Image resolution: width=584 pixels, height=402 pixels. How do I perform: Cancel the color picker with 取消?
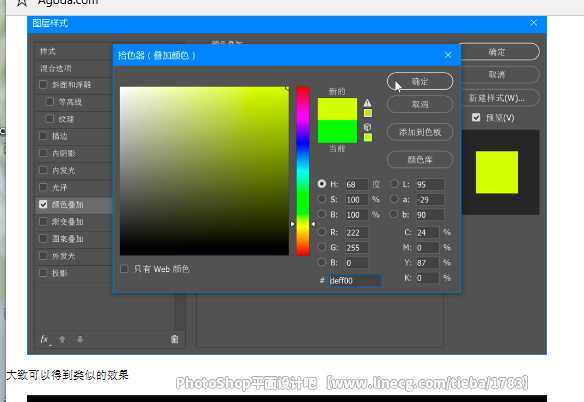click(420, 104)
